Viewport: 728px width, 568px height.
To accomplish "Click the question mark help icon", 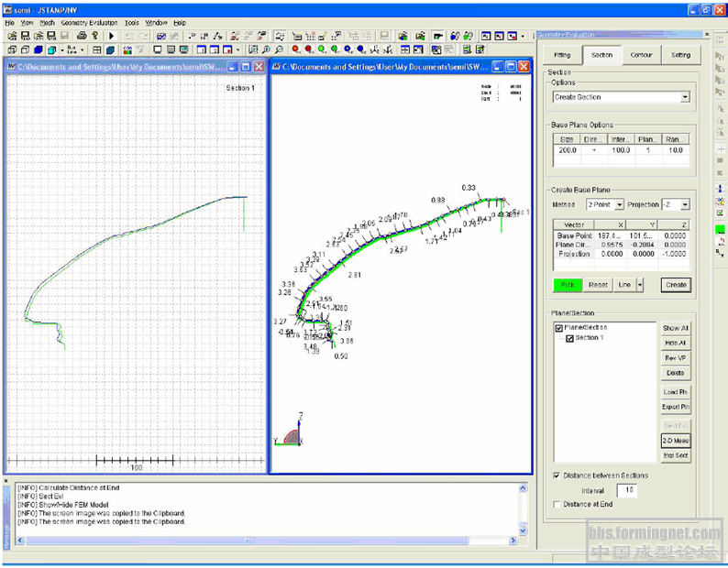I will pos(95,36).
